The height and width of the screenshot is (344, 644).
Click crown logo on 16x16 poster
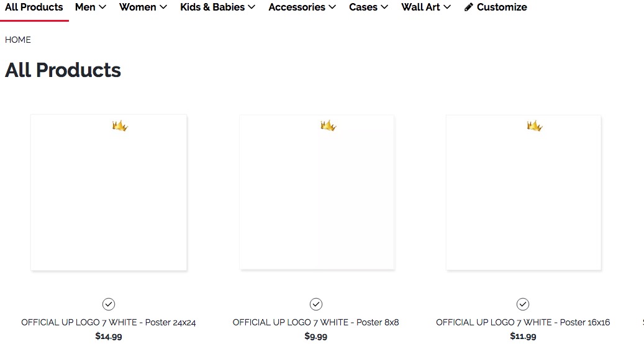[535, 126]
